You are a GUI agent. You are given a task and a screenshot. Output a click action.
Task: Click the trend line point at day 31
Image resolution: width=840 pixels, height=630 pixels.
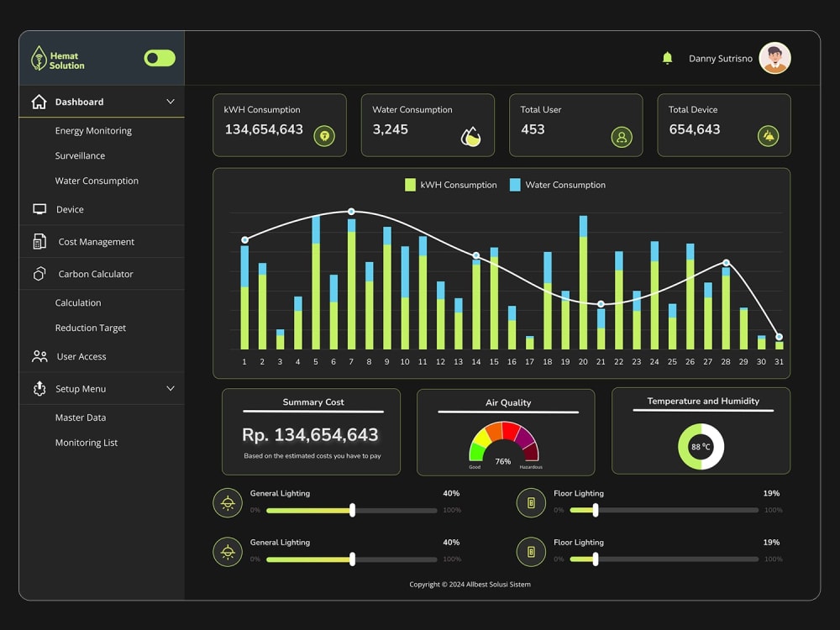click(x=779, y=337)
